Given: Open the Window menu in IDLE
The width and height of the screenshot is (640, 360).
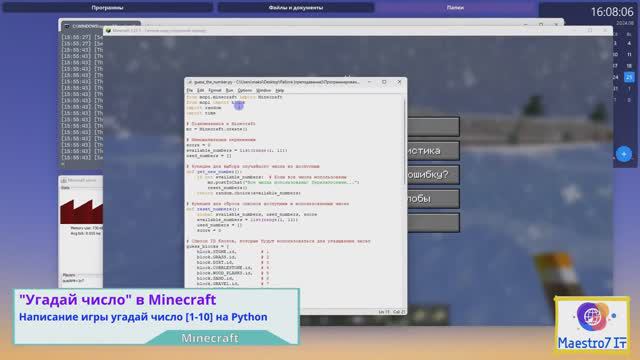Looking at the screenshot, I should click(263, 90).
